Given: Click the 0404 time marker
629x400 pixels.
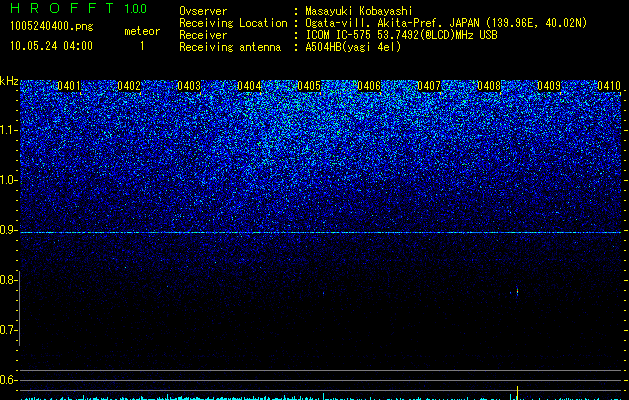Looking at the screenshot, I should [x=249, y=86].
